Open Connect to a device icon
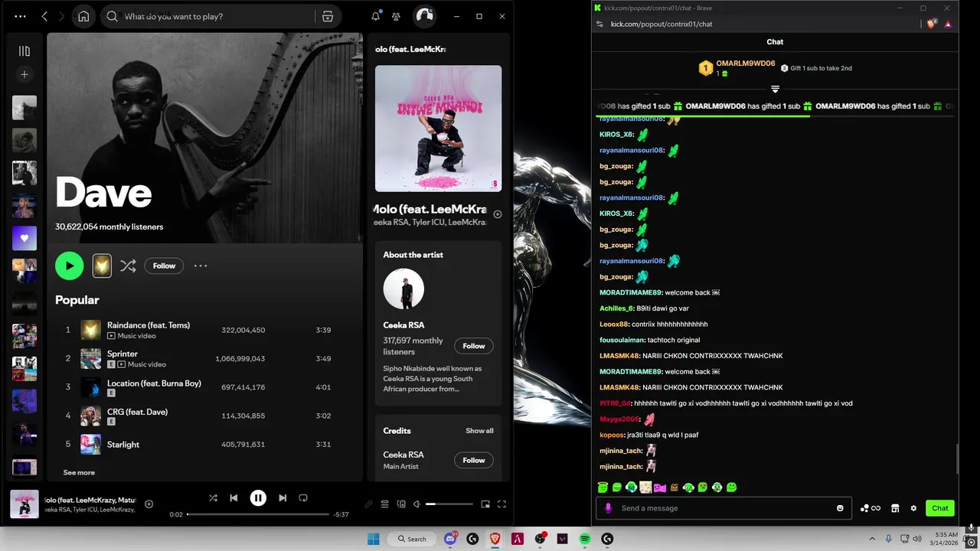Screen dimensions: 980x551 401,504
